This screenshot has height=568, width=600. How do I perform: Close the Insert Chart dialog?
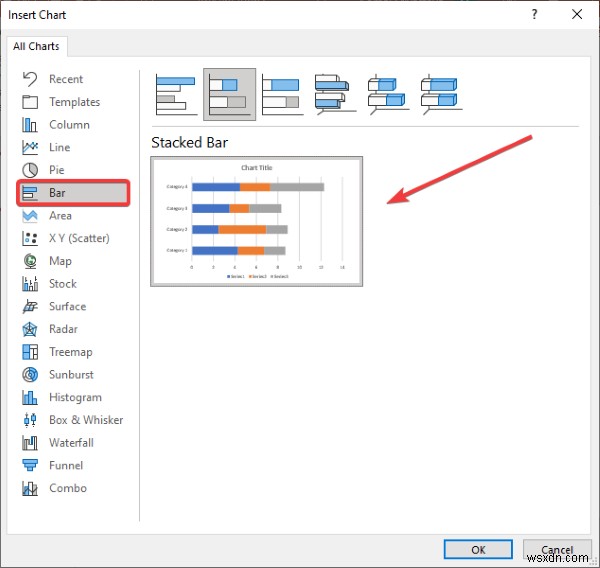click(x=577, y=15)
